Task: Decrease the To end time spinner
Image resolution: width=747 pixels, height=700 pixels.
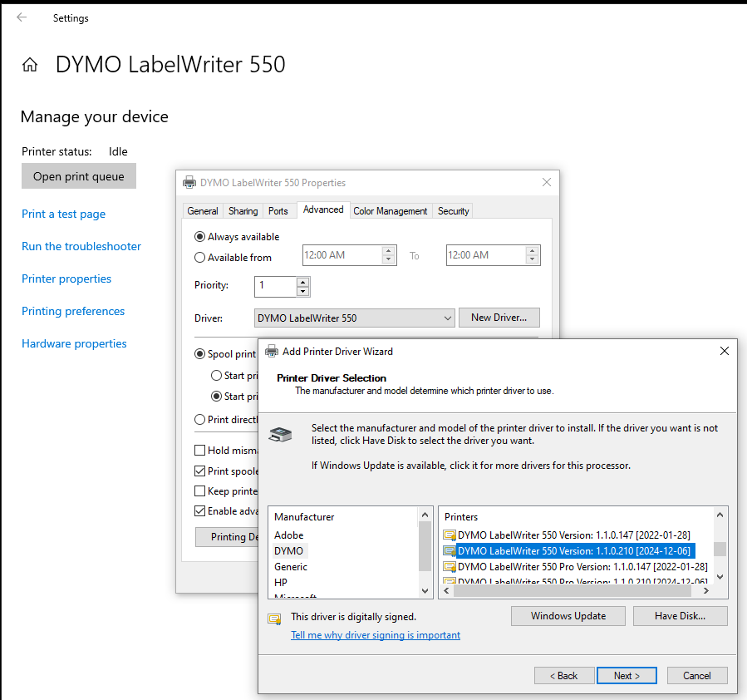Action: pyautogui.click(x=532, y=259)
